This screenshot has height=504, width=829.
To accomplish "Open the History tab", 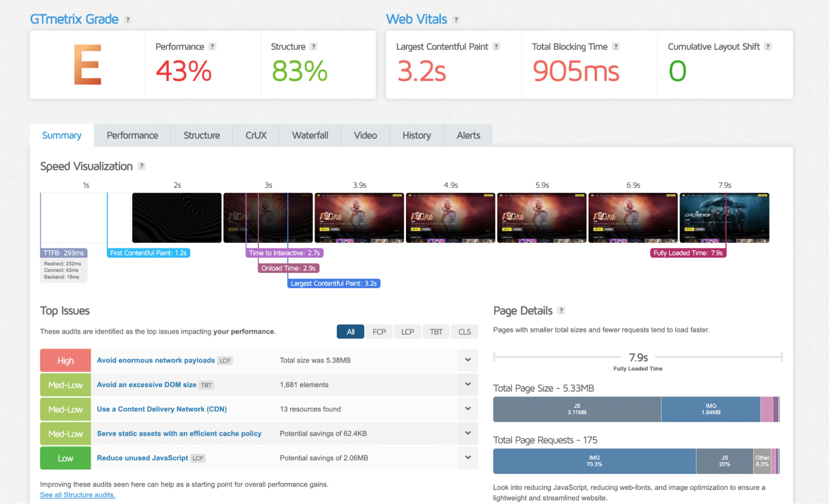I will click(x=416, y=135).
